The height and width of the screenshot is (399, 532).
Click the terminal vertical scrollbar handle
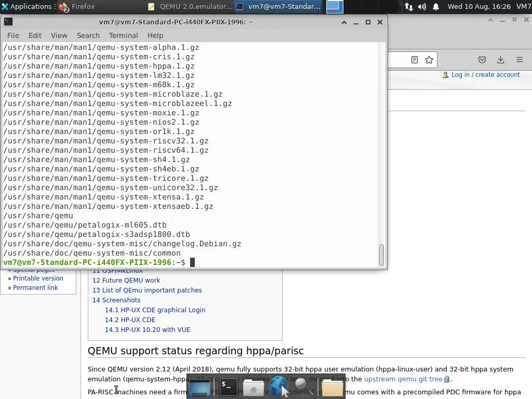click(381, 255)
